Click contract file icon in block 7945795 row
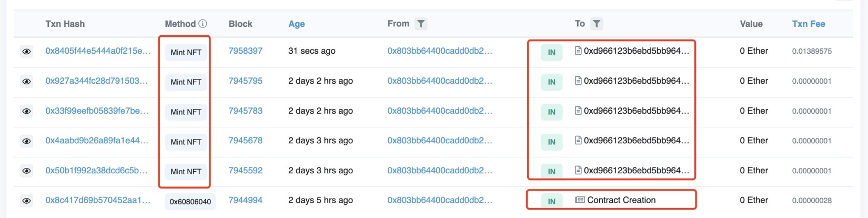868x218 pixels. (x=578, y=81)
